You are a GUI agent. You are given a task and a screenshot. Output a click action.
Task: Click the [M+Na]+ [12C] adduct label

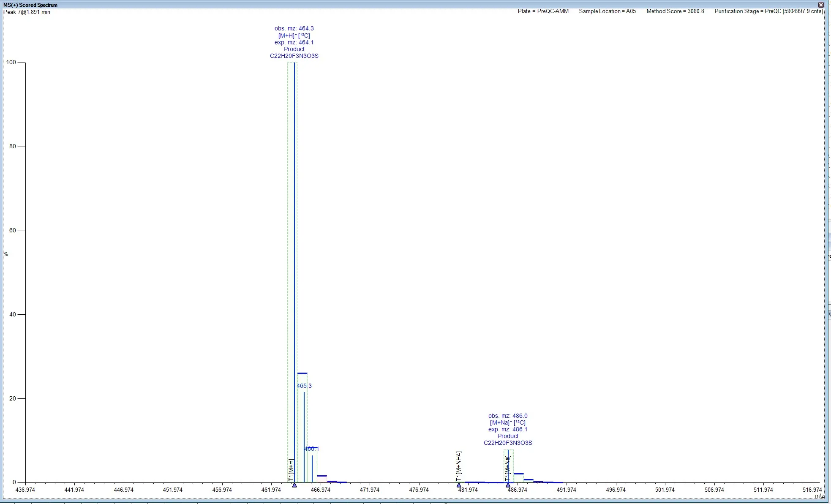tap(508, 422)
